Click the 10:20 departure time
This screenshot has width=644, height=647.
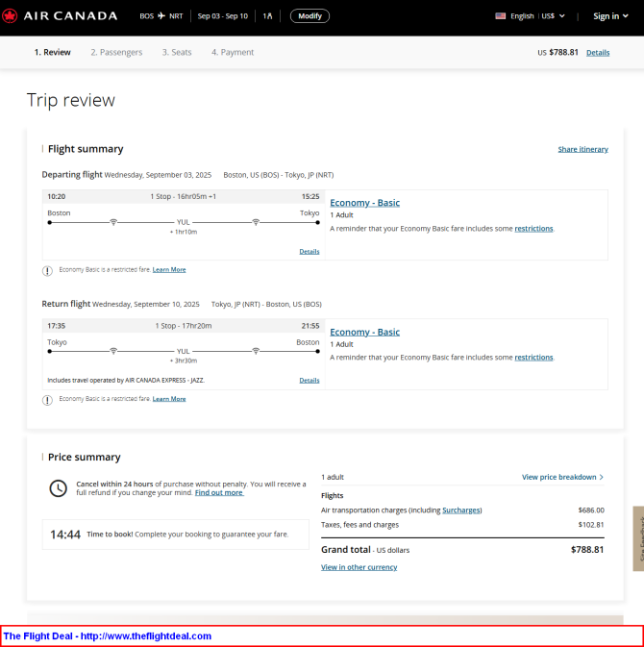57,196
